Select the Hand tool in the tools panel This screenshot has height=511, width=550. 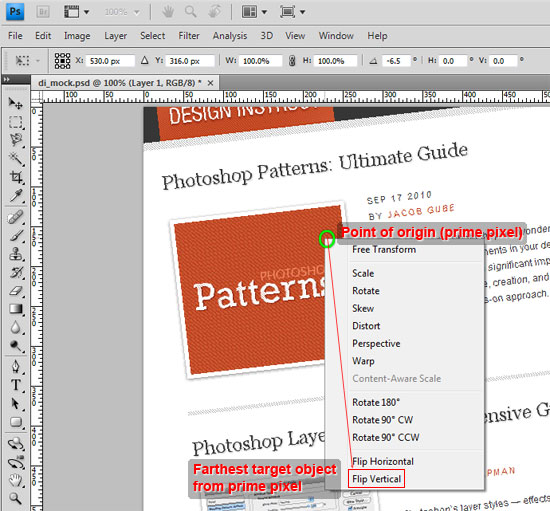[16, 480]
